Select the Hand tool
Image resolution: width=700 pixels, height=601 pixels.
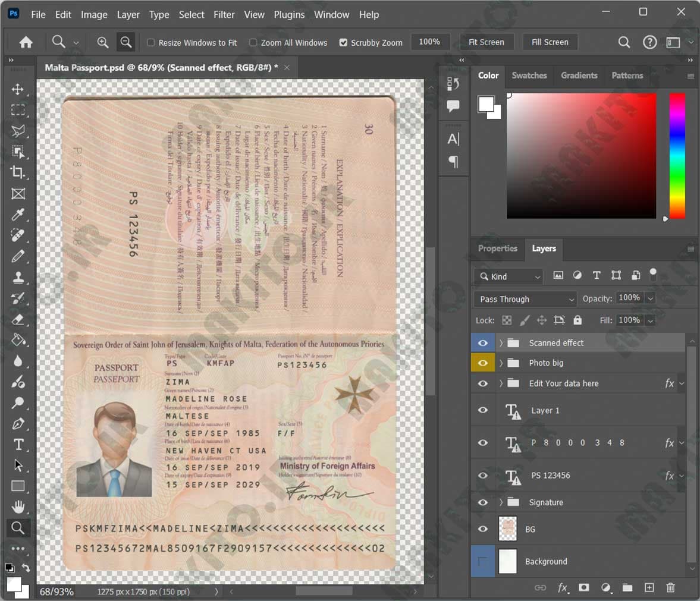(x=18, y=507)
